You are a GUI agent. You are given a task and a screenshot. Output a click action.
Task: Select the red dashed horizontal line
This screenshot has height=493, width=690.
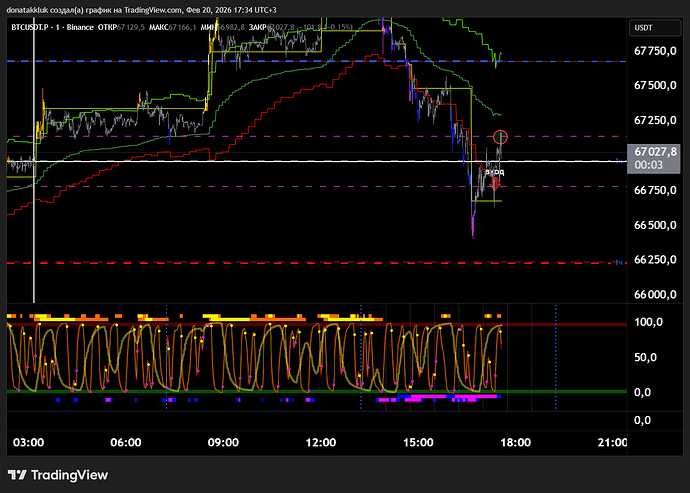[x=300, y=263]
